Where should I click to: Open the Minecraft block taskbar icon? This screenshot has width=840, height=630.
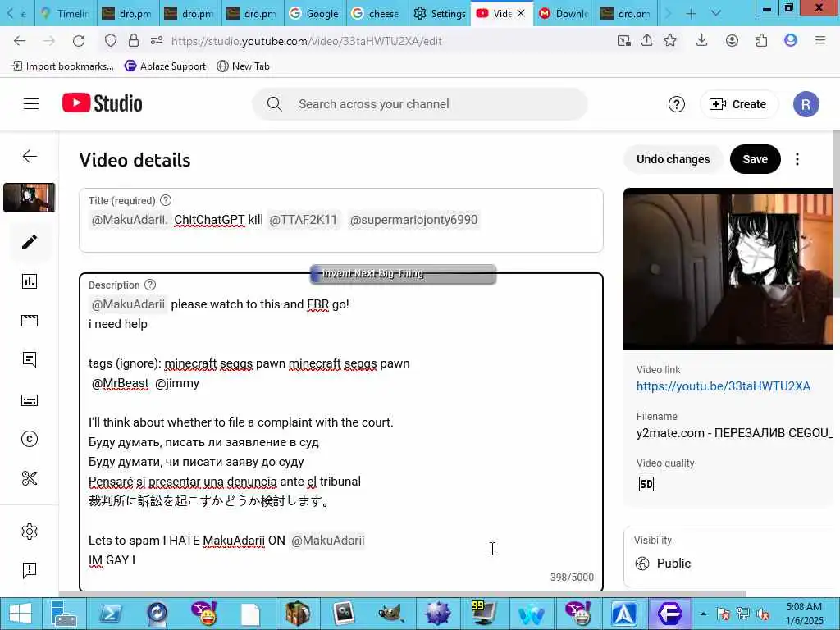coord(297,614)
